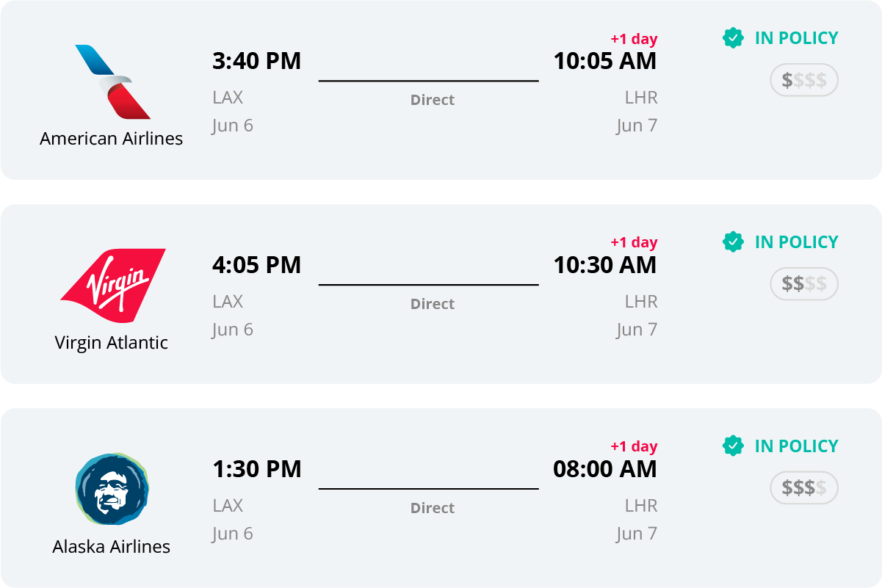The image size is (882, 588).
Task: Click the Alaska Airlines in-policy checkmark badge
Action: click(733, 446)
